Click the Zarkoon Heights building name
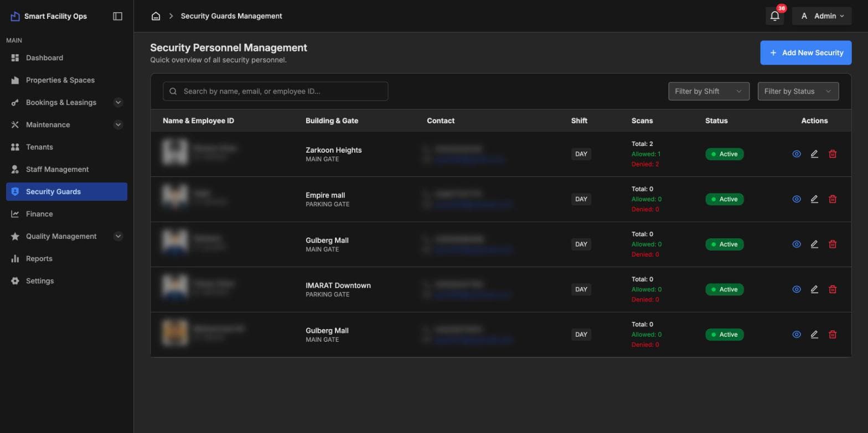 [x=333, y=150]
